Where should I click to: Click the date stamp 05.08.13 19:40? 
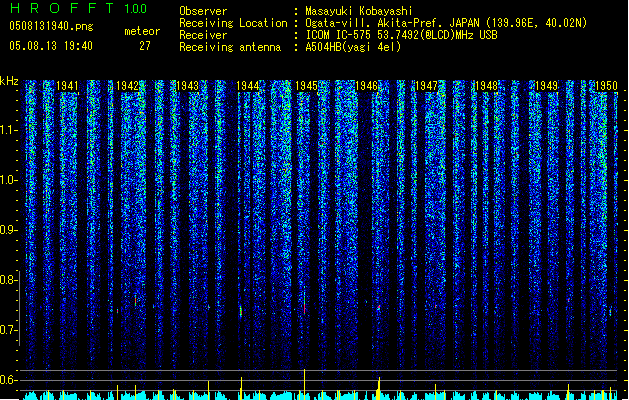pos(51,46)
